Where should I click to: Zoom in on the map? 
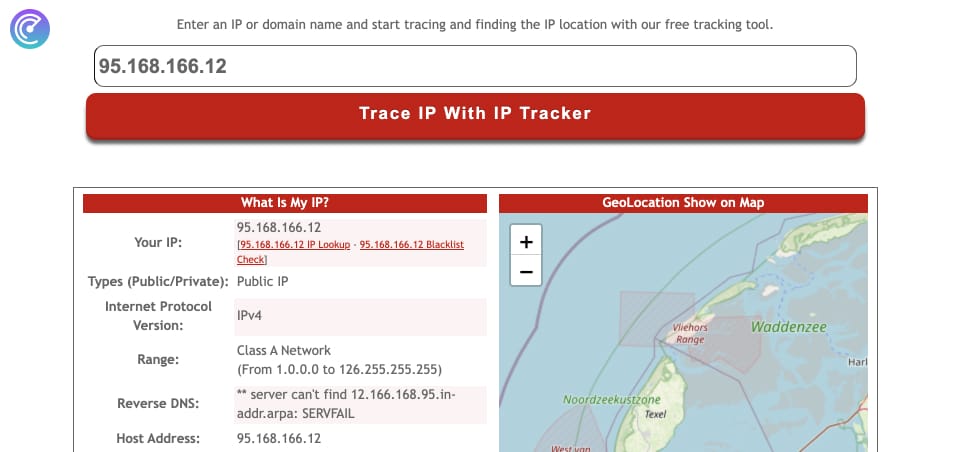point(526,242)
